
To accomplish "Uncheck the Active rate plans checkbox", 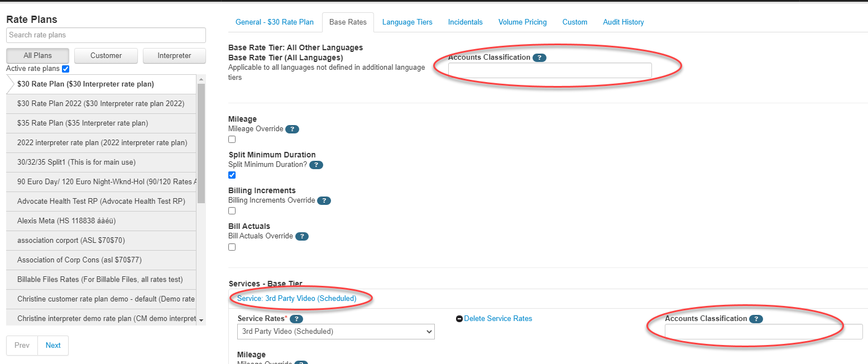I will pyautogui.click(x=65, y=68).
